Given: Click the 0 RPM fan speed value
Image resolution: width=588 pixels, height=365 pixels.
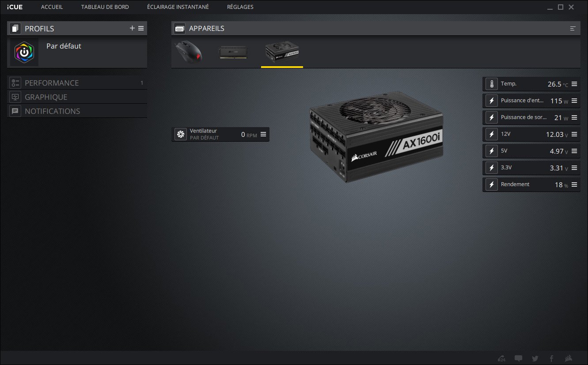Looking at the screenshot, I should [249, 135].
